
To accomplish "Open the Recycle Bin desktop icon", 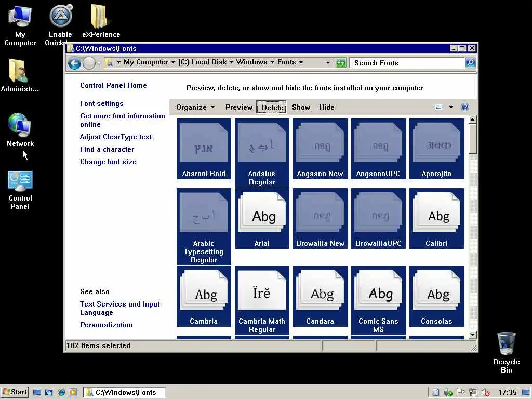I will pos(506,353).
